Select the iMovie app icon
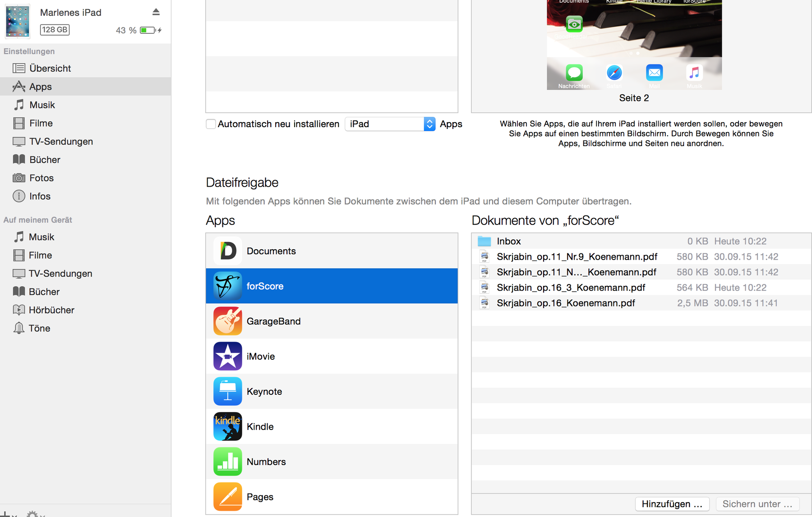Image resolution: width=812 pixels, height=517 pixels. pyautogui.click(x=228, y=356)
